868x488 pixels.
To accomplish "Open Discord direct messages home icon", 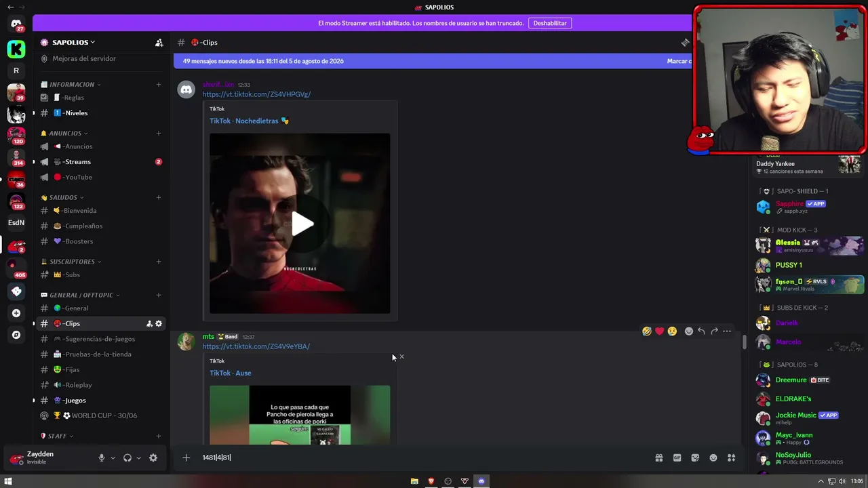I will tap(16, 24).
